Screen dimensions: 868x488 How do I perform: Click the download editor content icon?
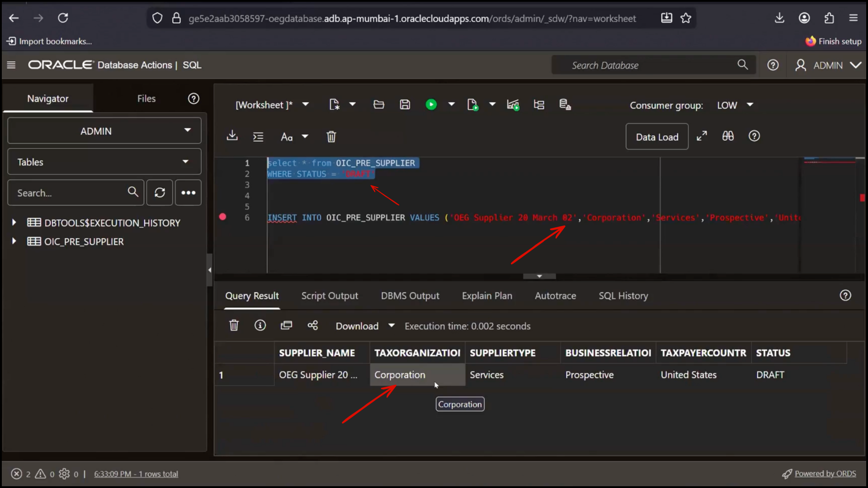[232, 136]
